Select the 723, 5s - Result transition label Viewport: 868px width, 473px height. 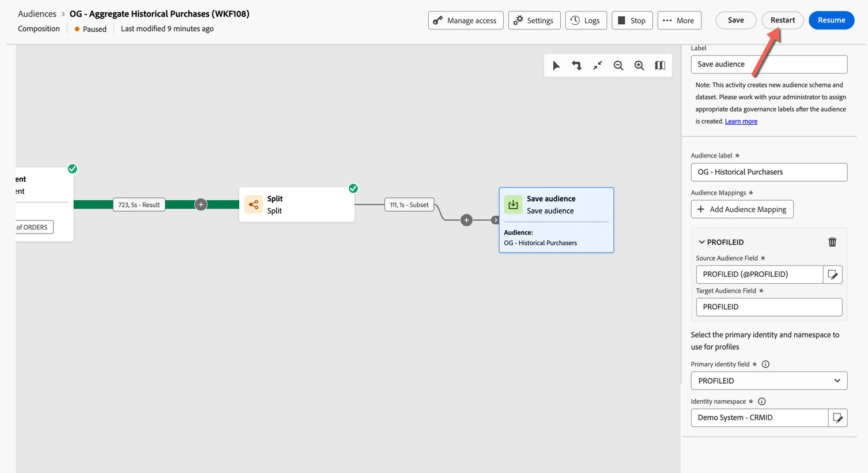pyautogui.click(x=139, y=205)
